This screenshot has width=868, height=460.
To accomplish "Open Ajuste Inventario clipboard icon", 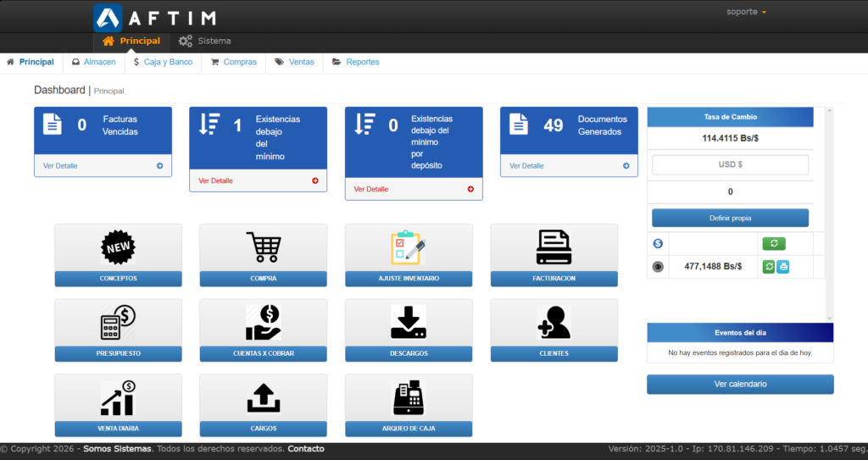I will [x=409, y=247].
